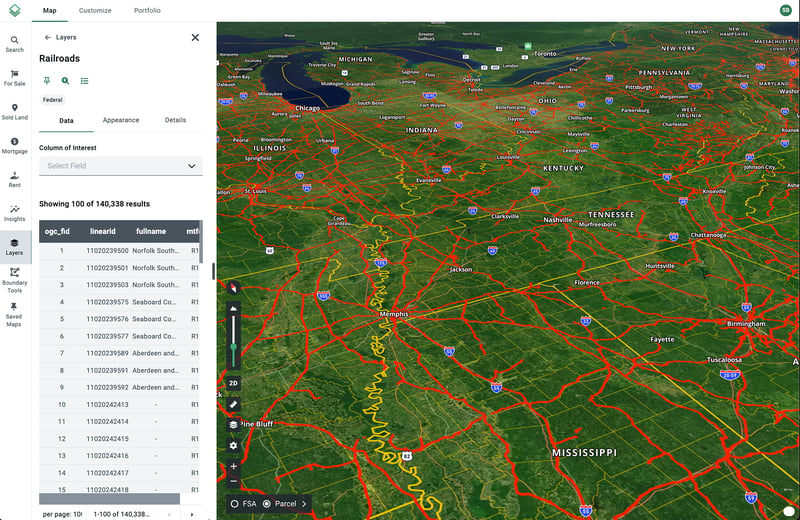This screenshot has width=800, height=520.
Task: Click the compass north-reset icon on map
Action: point(233,288)
